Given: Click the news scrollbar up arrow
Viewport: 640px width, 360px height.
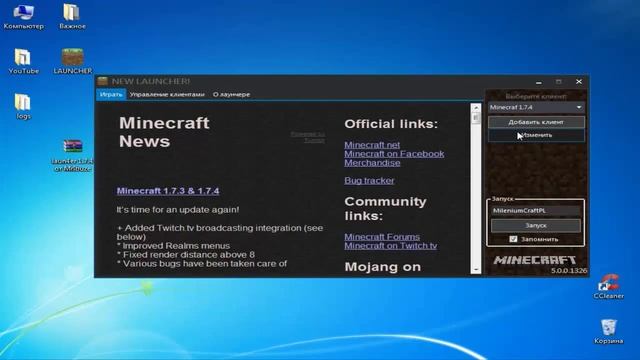Looking at the screenshot, I should tap(476, 108).
